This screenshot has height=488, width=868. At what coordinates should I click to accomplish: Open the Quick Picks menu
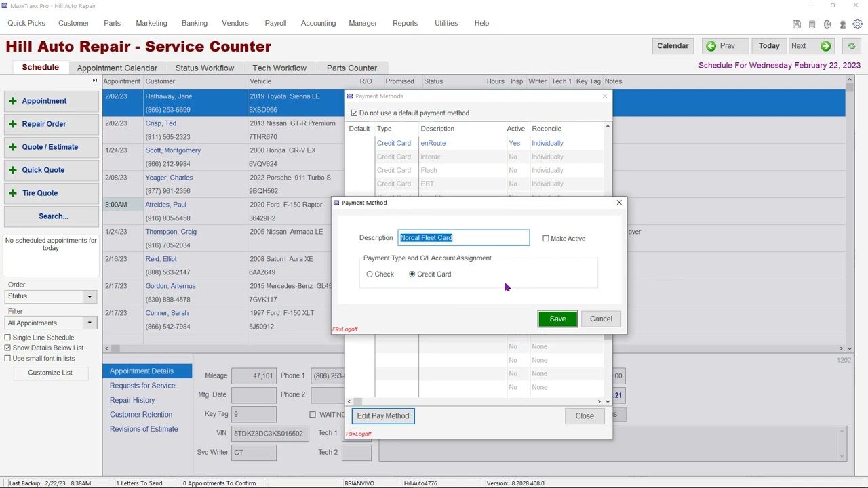pyautogui.click(x=26, y=23)
